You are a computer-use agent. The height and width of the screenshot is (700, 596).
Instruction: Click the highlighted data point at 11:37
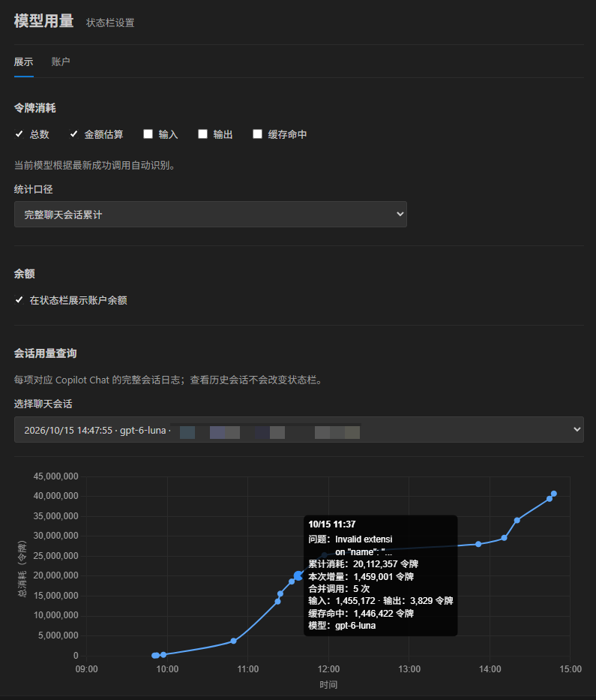tap(298, 575)
